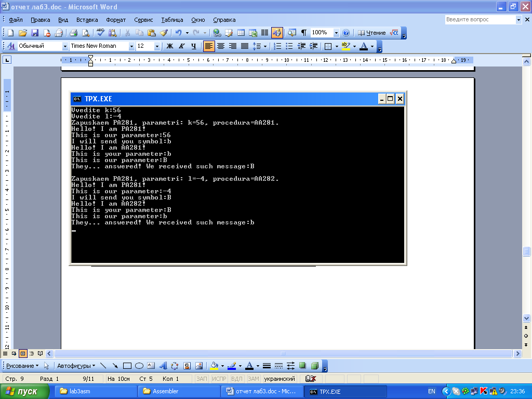Expand the borders dropdown arrow
532x399 pixels.
point(337,46)
